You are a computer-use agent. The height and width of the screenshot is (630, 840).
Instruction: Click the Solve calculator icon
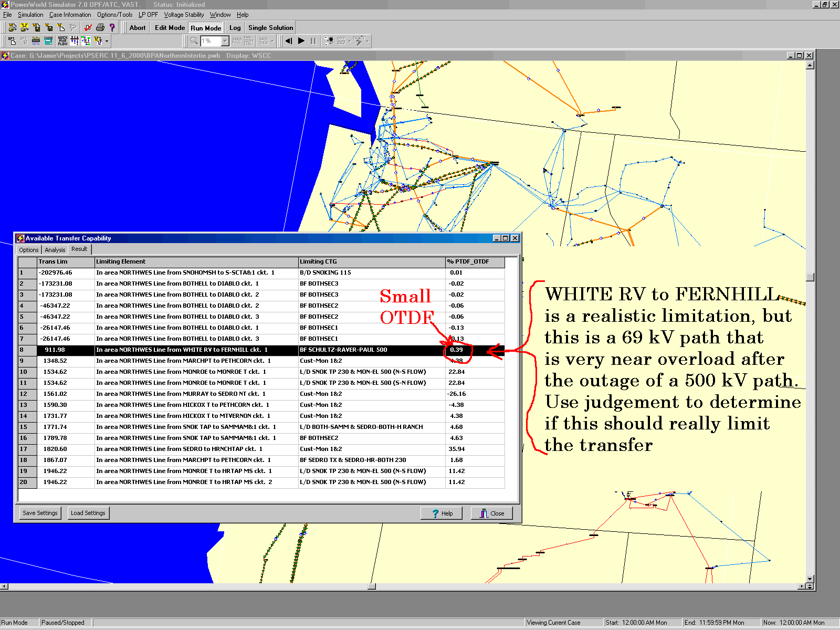point(48,40)
